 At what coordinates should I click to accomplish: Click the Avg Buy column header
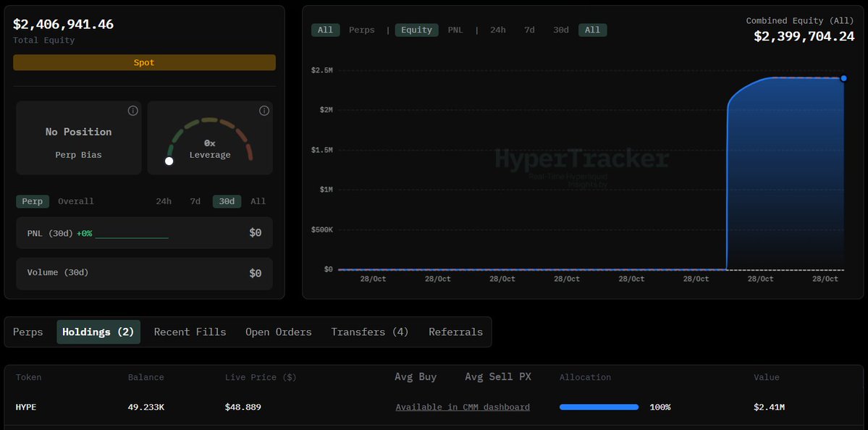tap(416, 377)
